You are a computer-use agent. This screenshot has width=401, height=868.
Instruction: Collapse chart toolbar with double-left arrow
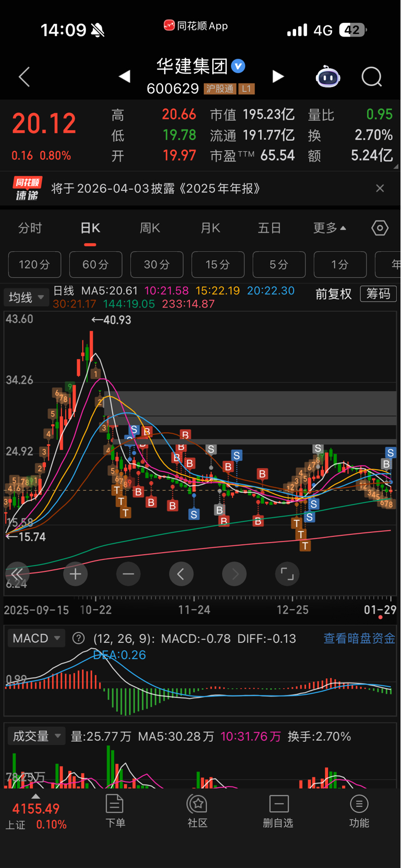click(x=17, y=574)
